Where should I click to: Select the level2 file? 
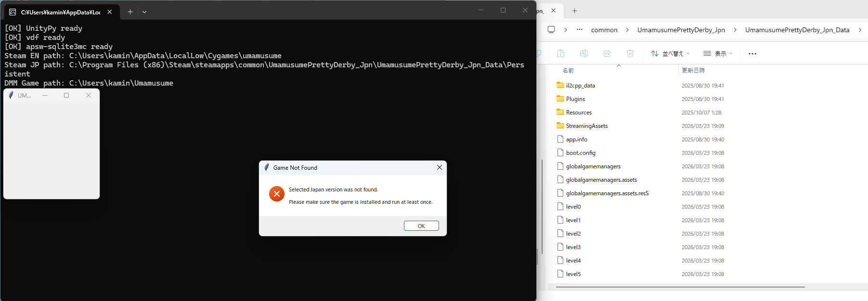pyautogui.click(x=573, y=234)
